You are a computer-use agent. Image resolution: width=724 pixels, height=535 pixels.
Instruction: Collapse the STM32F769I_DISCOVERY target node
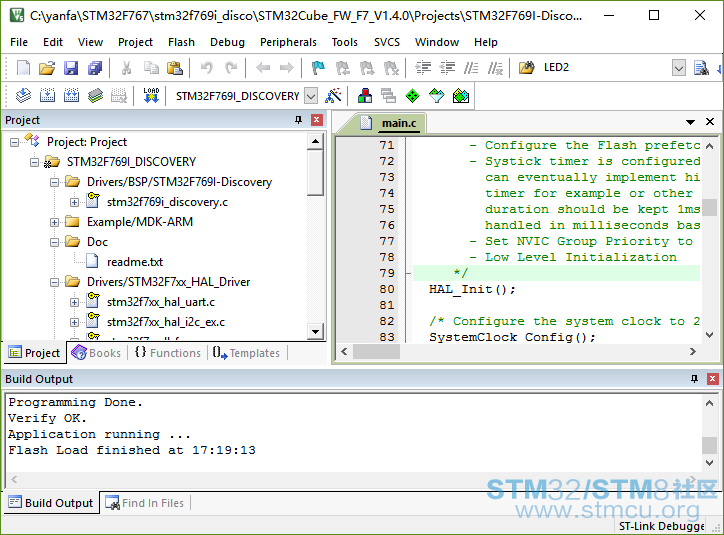(34, 162)
